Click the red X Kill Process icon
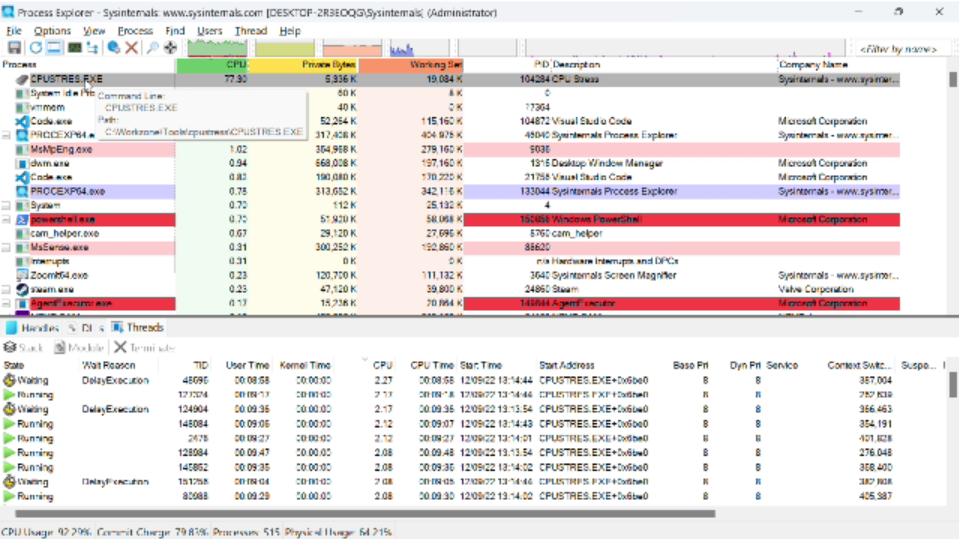959x539 pixels. (131, 48)
